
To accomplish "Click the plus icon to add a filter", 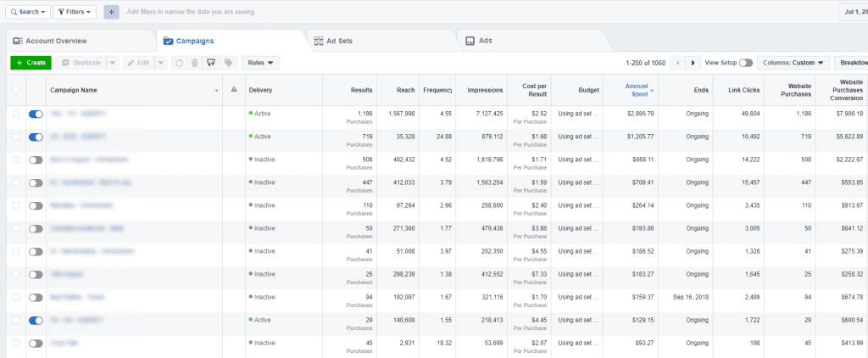I will tap(112, 12).
